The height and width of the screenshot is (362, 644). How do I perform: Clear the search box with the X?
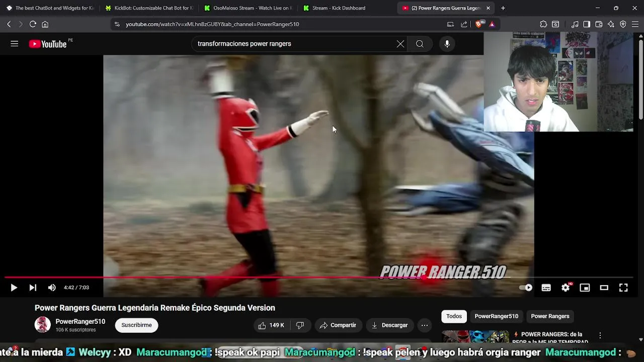[400, 44]
